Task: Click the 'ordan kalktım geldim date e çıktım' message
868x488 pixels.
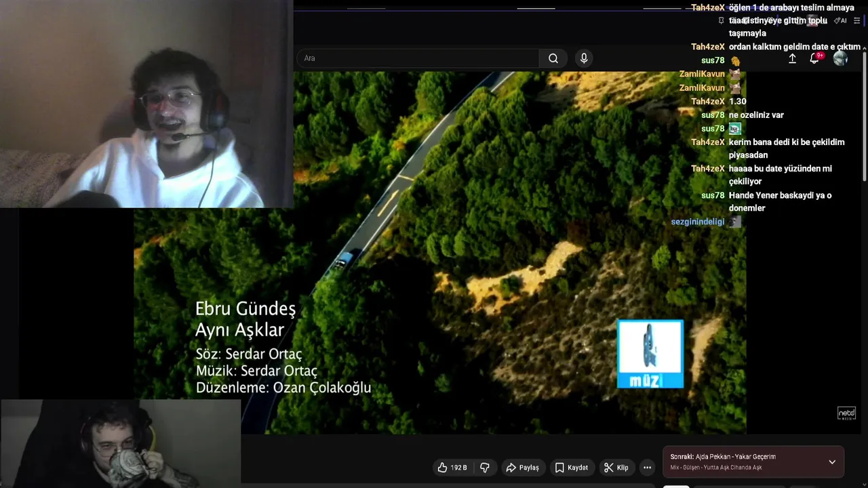Action: tap(794, 47)
